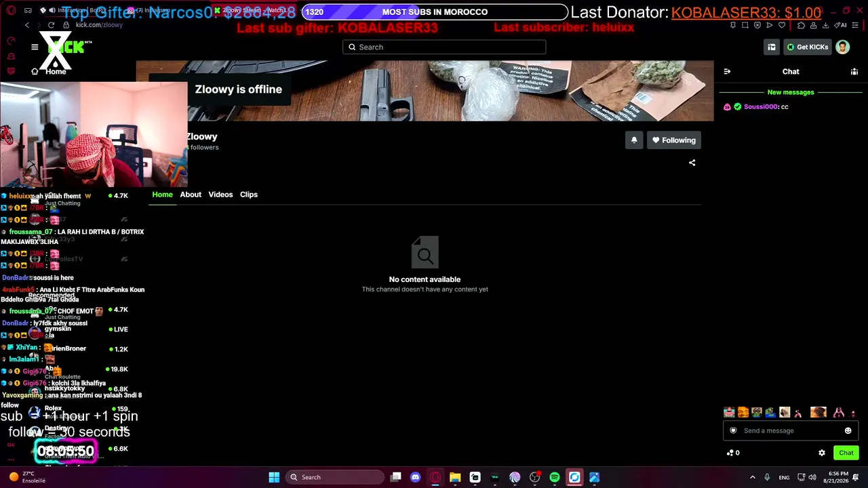Open the browser AI assistant button

tap(842, 25)
